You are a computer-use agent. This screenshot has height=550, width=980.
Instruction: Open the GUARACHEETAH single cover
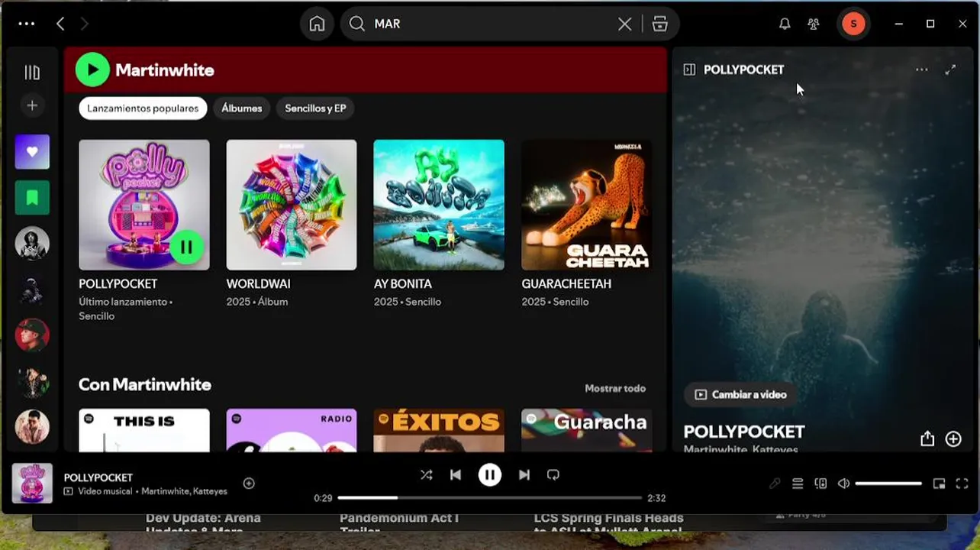tap(586, 205)
